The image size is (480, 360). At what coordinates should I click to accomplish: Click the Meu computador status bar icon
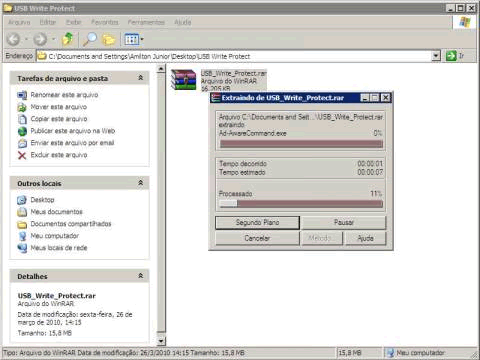390,353
